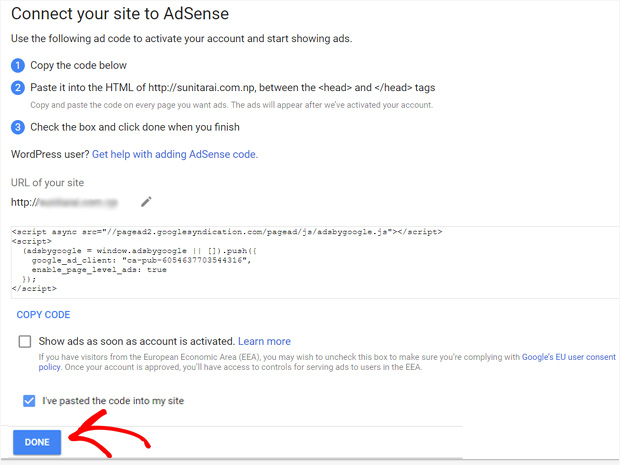The width and height of the screenshot is (620, 465).
Task: Click 'URL of your site' label
Action: coord(47,183)
